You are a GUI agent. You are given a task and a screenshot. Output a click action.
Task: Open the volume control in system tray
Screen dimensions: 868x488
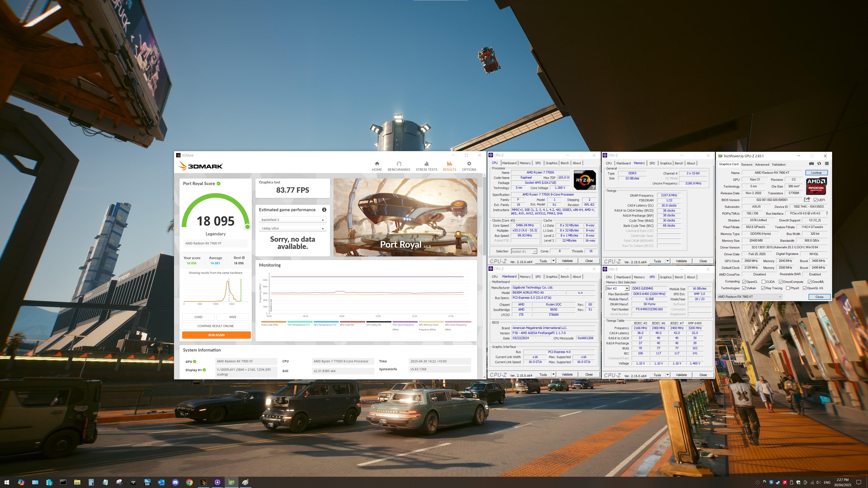(x=819, y=482)
